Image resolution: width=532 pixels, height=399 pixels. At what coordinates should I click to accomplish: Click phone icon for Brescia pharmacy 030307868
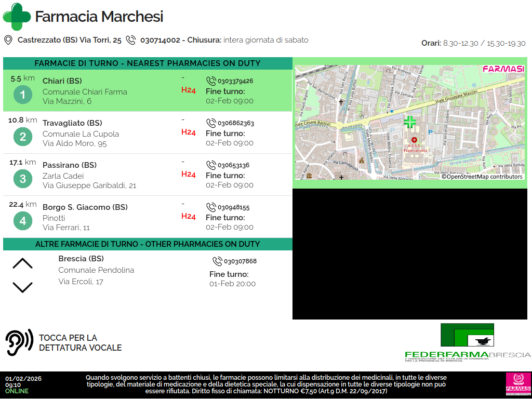217,261
